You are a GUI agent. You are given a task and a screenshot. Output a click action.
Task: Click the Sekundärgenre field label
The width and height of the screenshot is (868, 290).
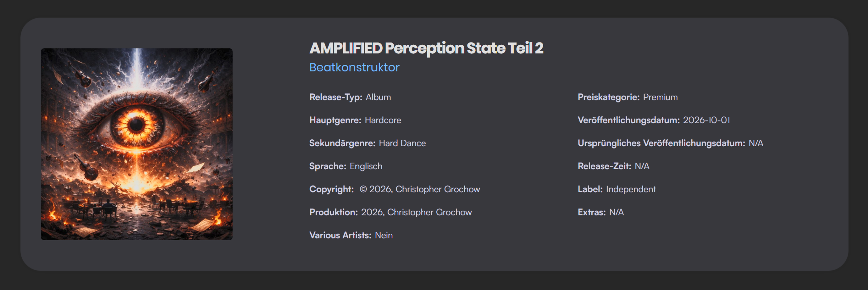pyautogui.click(x=342, y=143)
